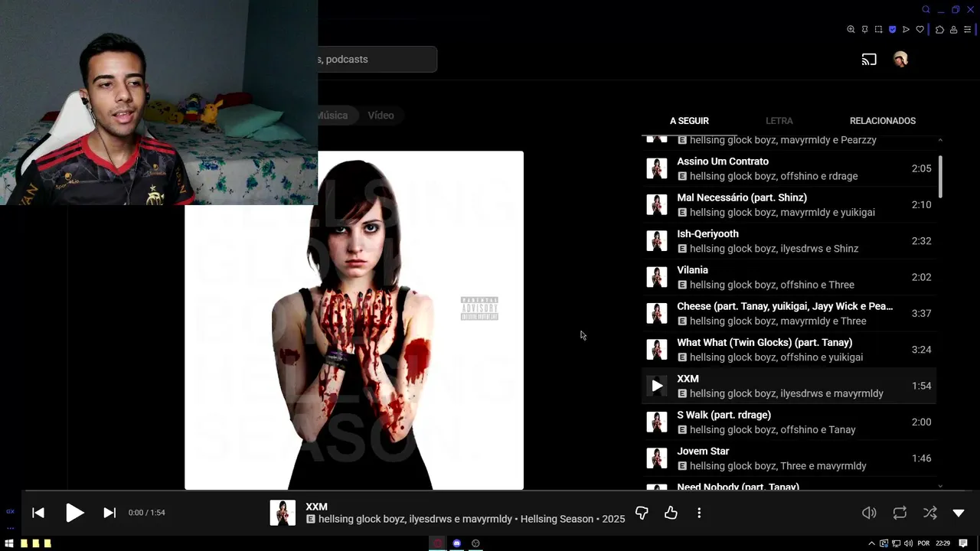
Task: Click the browser player arrow icon
Action: [906, 30]
